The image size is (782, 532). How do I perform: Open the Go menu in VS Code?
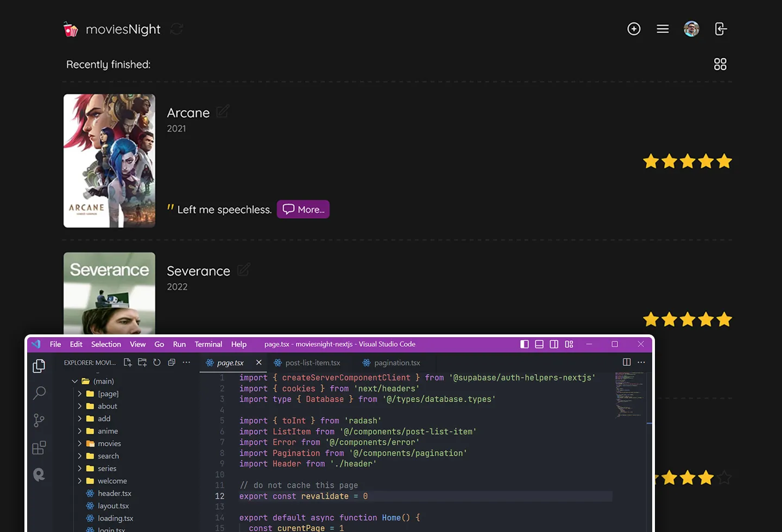click(x=159, y=344)
